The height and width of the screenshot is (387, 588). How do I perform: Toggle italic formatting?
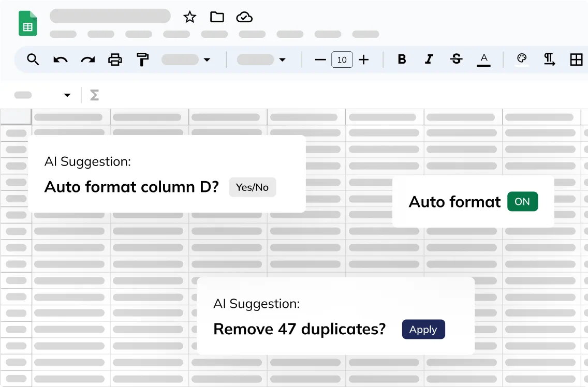429,59
